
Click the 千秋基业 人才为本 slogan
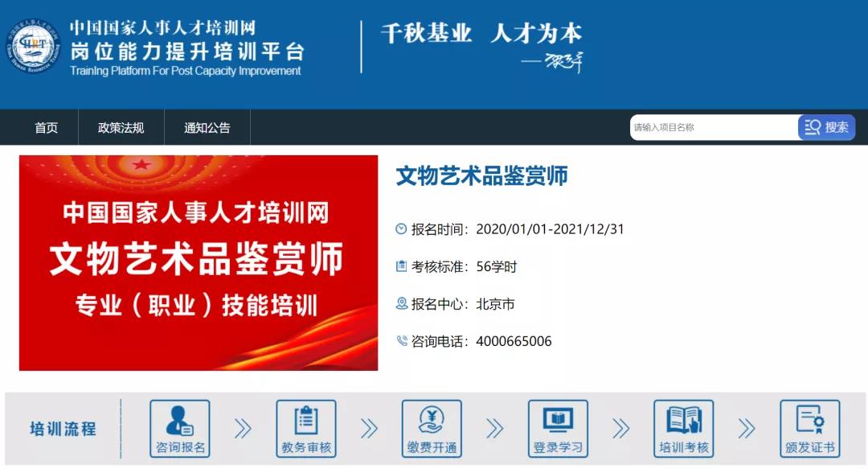(481, 33)
